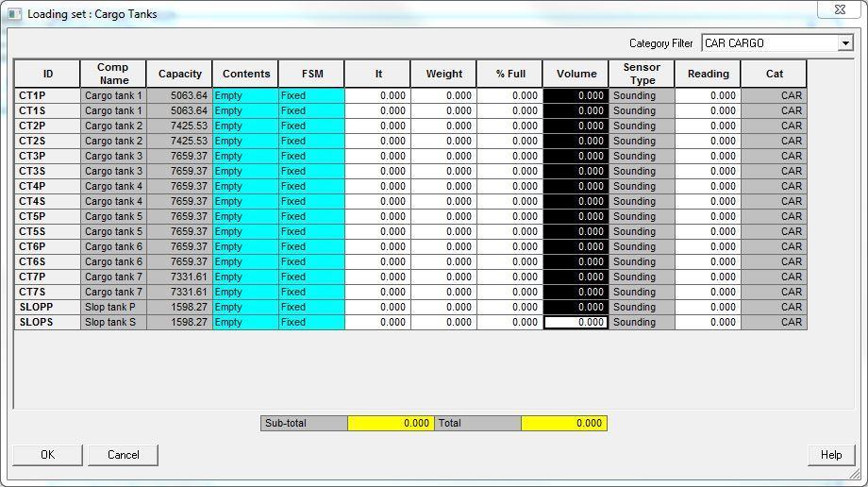Screen dimensions: 868x487
Task: Click the lt column header
Action: click(377, 74)
